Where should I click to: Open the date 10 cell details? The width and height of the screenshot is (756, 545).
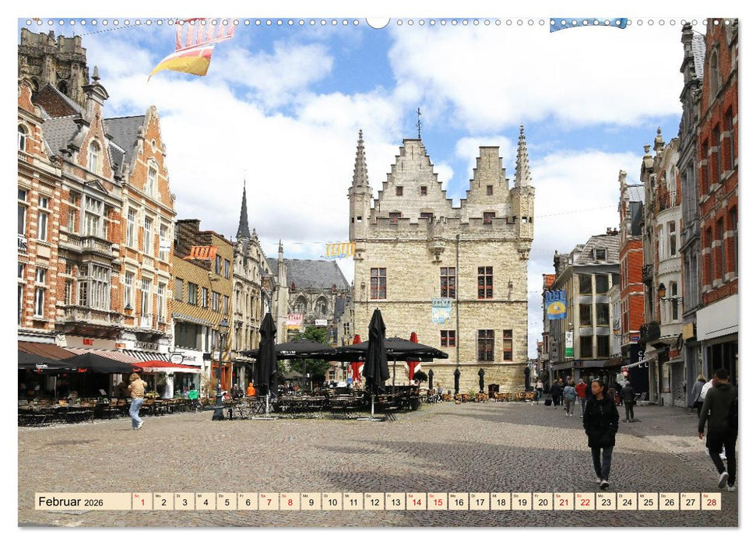pyautogui.click(x=332, y=504)
